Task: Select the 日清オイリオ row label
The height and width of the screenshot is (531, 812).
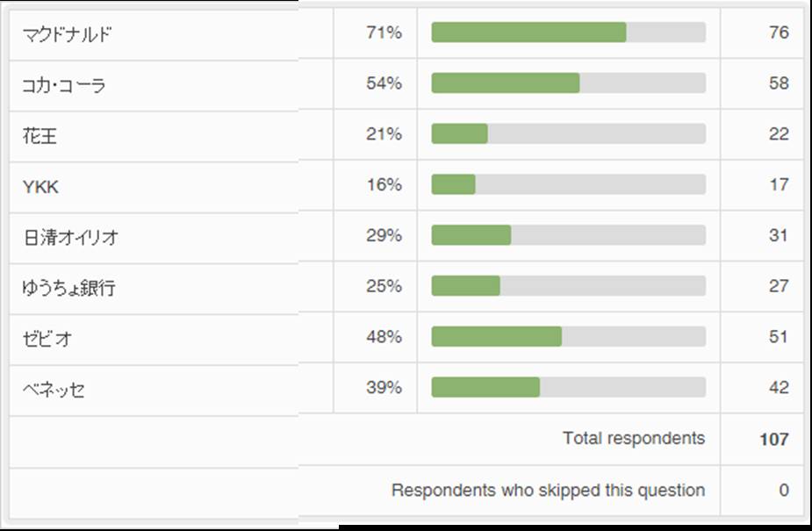Action: (x=70, y=237)
